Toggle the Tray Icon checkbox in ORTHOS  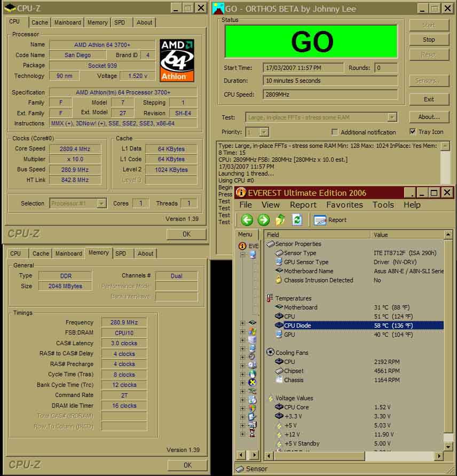point(412,131)
